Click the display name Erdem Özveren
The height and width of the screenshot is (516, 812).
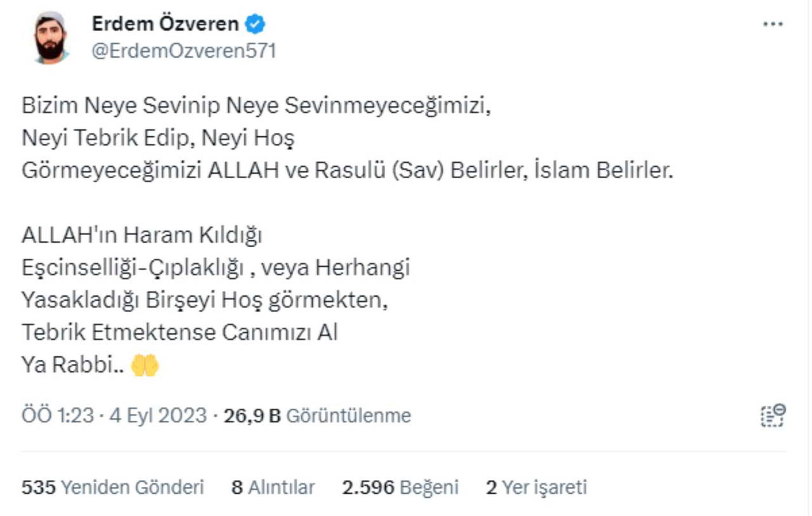coord(166,24)
